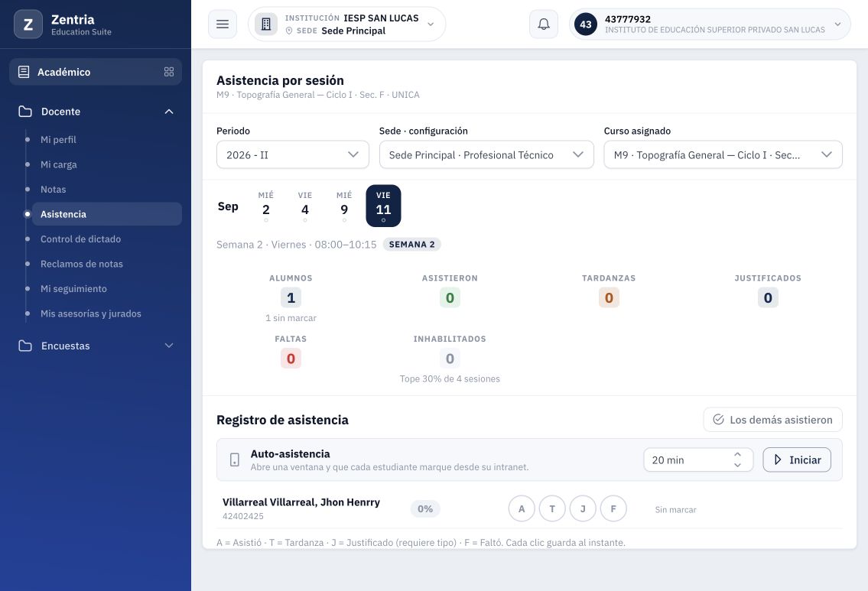The width and height of the screenshot is (868, 591).
Task: Collapse the Docente section chevron
Action: pyautogui.click(x=169, y=111)
